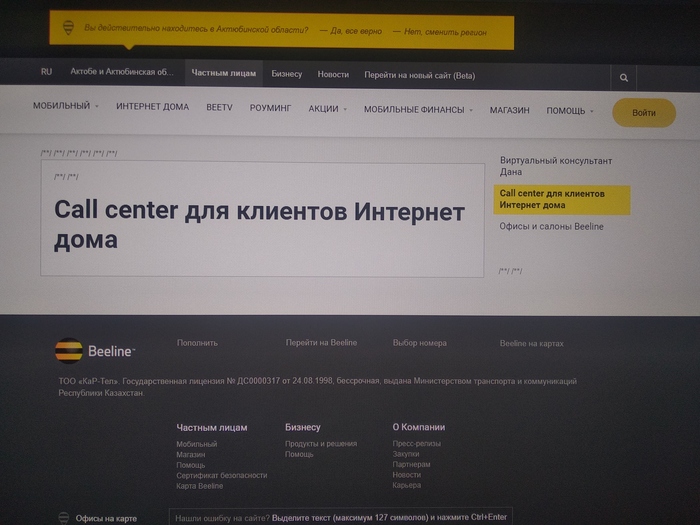Expand the ПОМОЩЬ dropdown menu
This screenshot has width=700, height=525.
(570, 111)
